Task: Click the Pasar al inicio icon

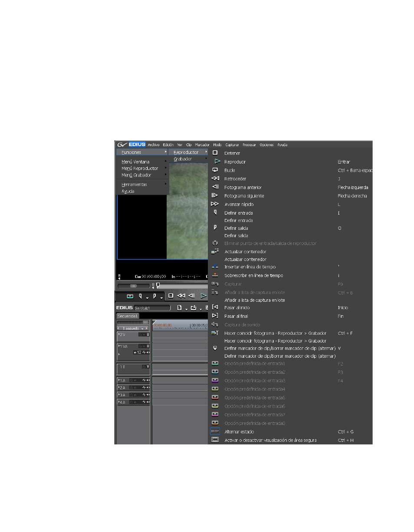Action: pos(215,307)
